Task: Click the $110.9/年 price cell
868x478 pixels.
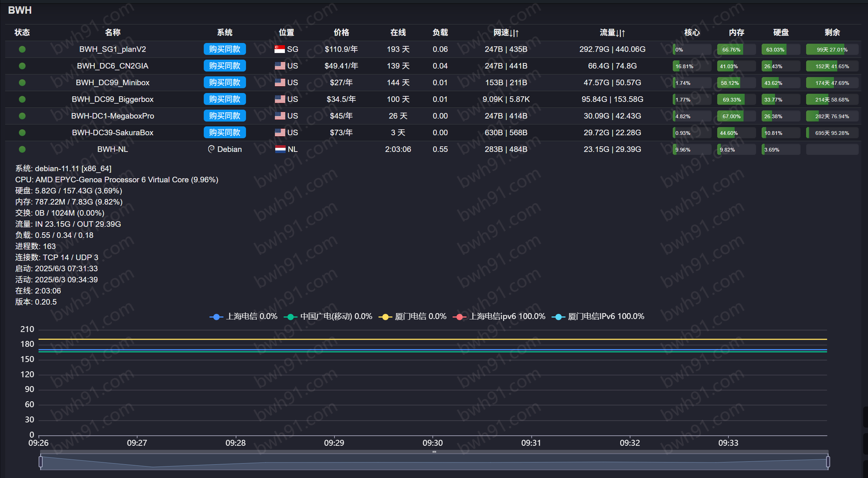Action: click(341, 49)
